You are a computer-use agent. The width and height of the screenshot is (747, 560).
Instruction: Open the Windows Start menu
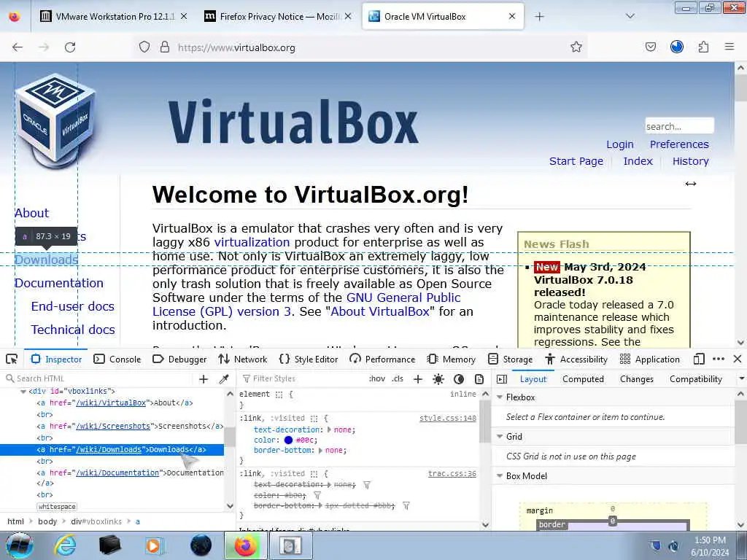[19, 545]
